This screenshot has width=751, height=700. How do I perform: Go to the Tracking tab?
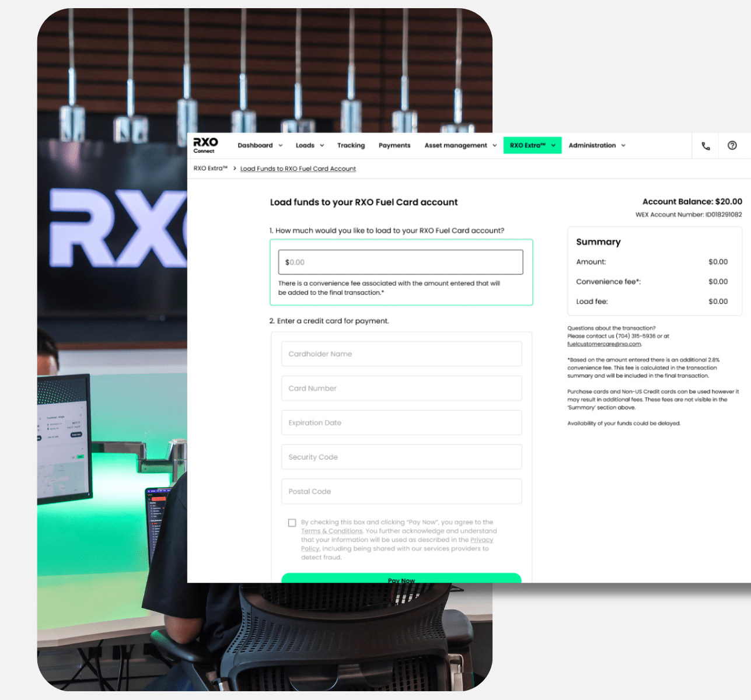351,145
